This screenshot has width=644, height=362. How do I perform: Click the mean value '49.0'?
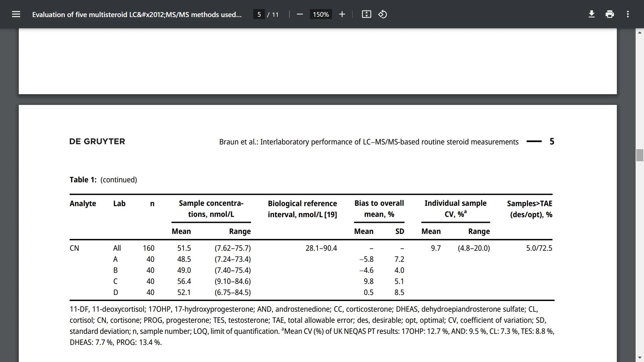click(184, 270)
